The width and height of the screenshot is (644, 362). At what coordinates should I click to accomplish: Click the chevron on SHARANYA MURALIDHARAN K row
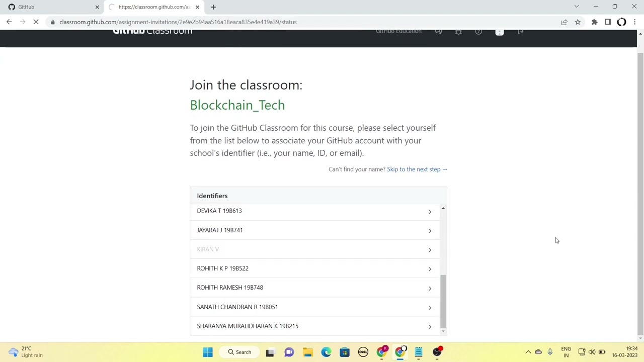pyautogui.click(x=430, y=327)
